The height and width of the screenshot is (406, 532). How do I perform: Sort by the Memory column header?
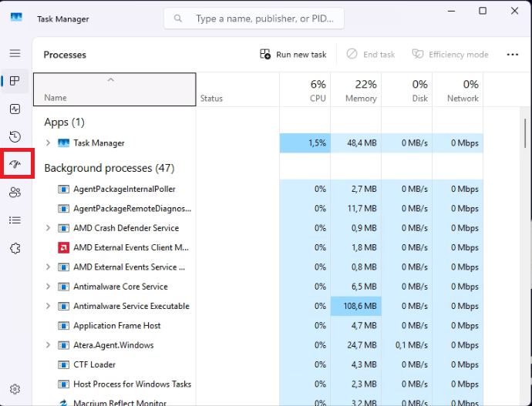click(x=356, y=89)
